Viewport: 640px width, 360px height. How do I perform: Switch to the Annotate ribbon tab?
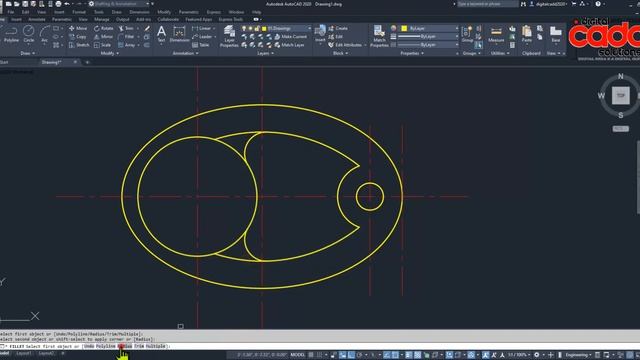37,19
